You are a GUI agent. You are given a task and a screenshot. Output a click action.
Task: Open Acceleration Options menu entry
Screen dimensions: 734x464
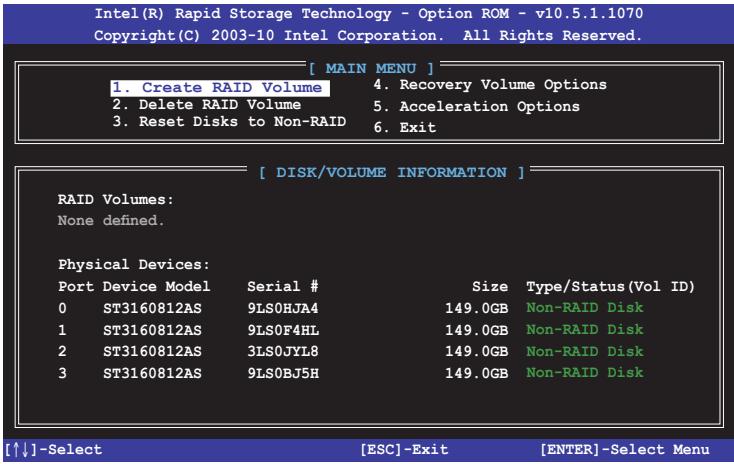[x=476, y=107]
